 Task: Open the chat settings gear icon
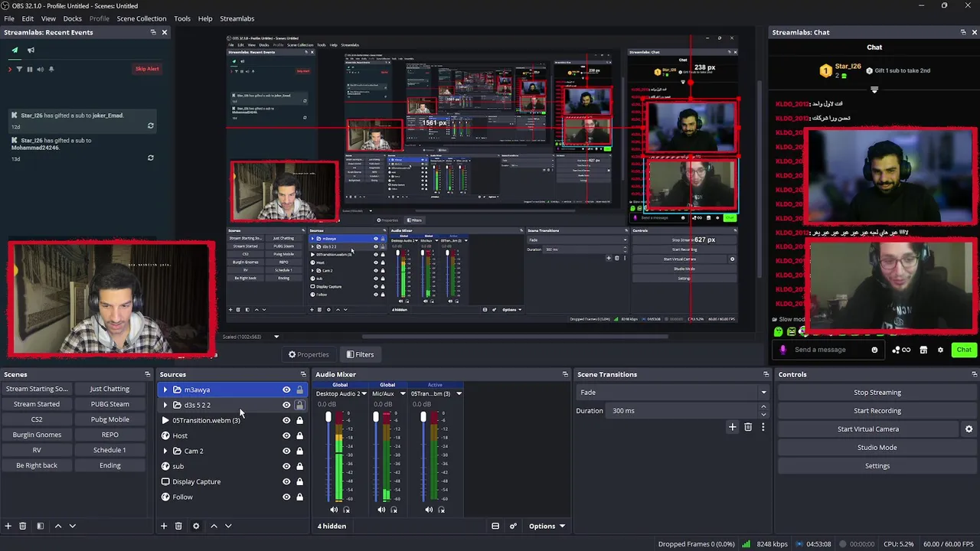tap(940, 350)
